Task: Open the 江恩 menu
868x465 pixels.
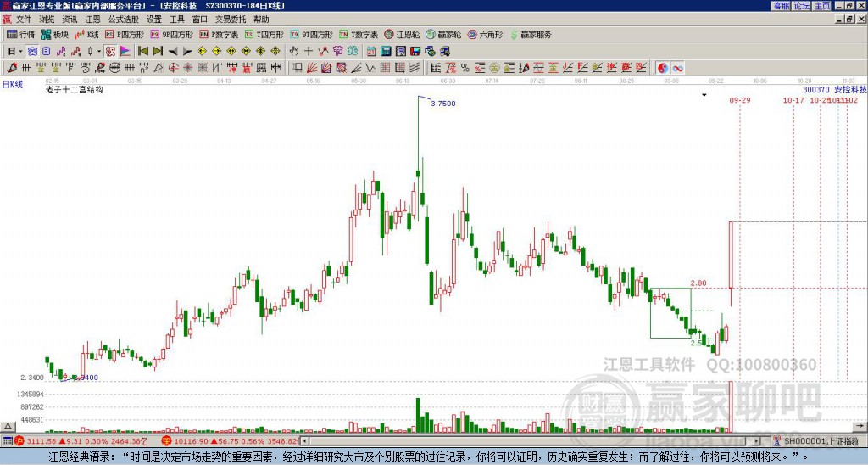Action: pos(93,20)
